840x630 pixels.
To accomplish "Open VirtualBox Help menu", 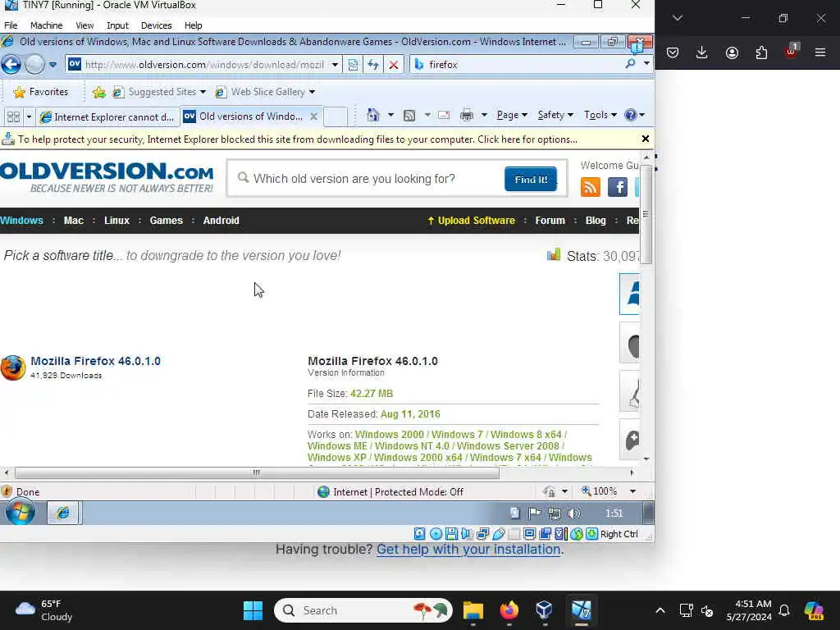I will [193, 25].
